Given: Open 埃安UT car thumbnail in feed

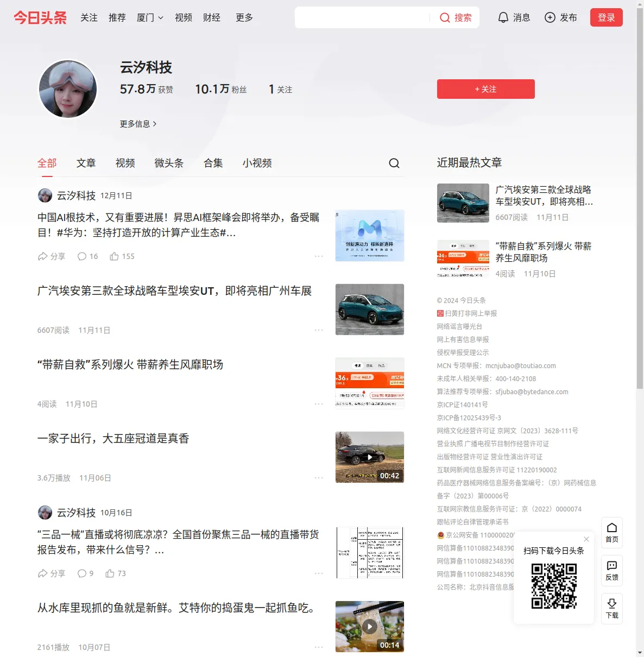Looking at the screenshot, I should point(370,309).
